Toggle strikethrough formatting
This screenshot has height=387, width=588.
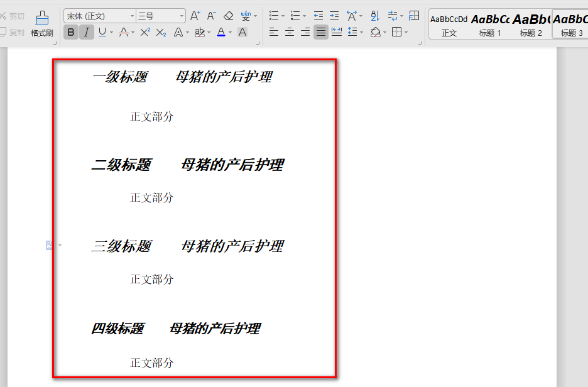(123, 32)
